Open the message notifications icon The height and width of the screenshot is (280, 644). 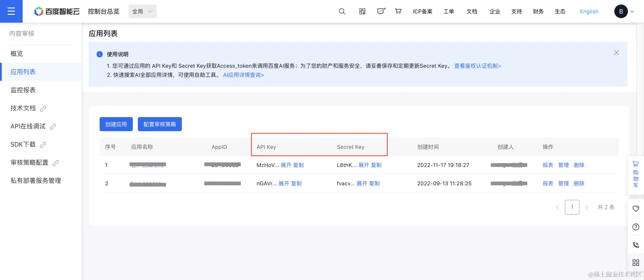click(x=381, y=11)
